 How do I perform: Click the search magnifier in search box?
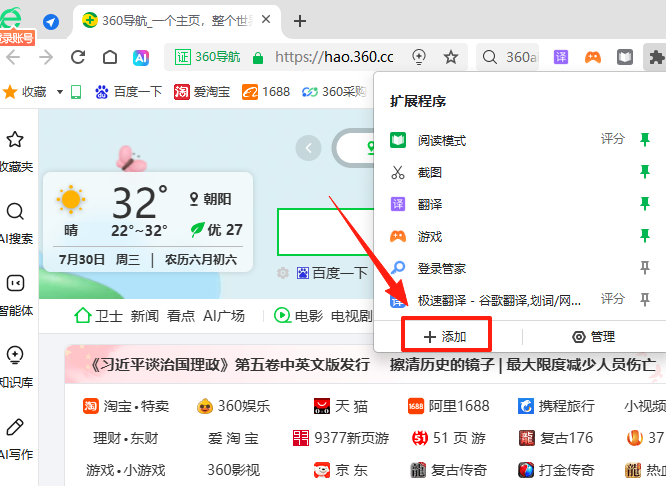[490, 57]
